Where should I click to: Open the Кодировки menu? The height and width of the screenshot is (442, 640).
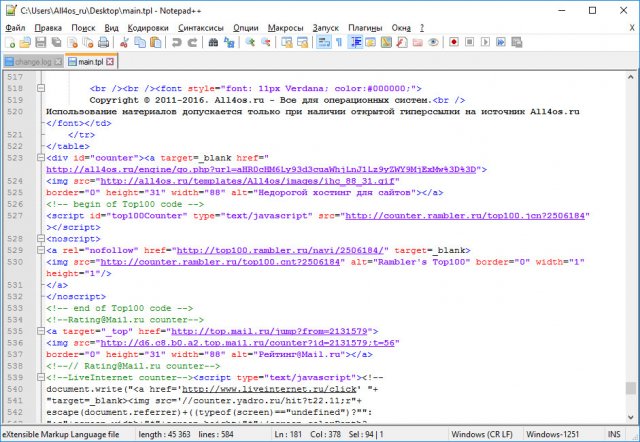point(148,28)
